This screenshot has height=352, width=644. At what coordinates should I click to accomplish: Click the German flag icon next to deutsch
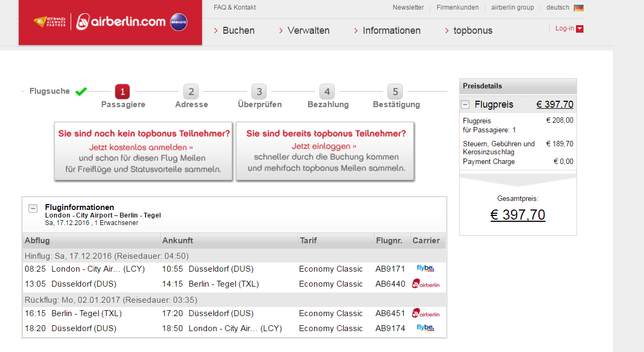click(x=578, y=8)
